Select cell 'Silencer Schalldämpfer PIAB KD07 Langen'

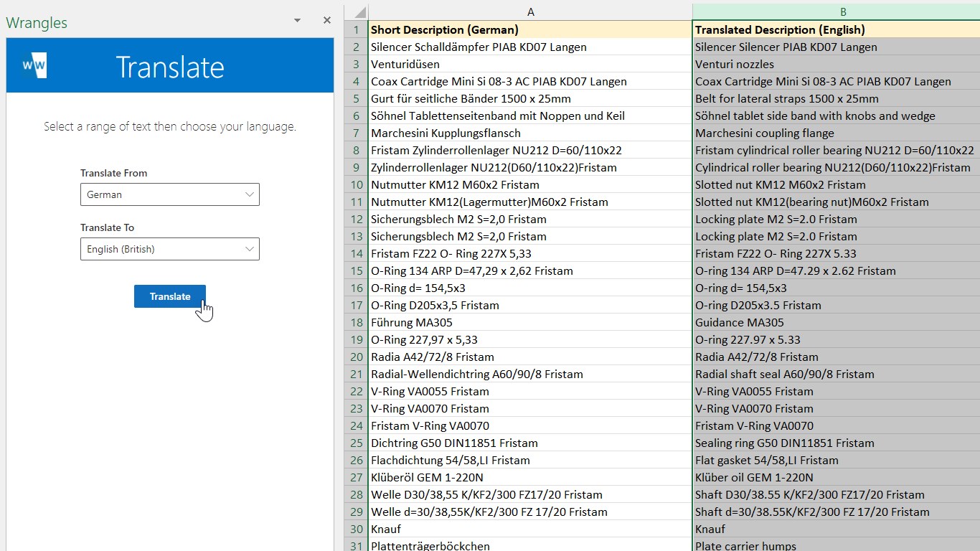pos(531,47)
